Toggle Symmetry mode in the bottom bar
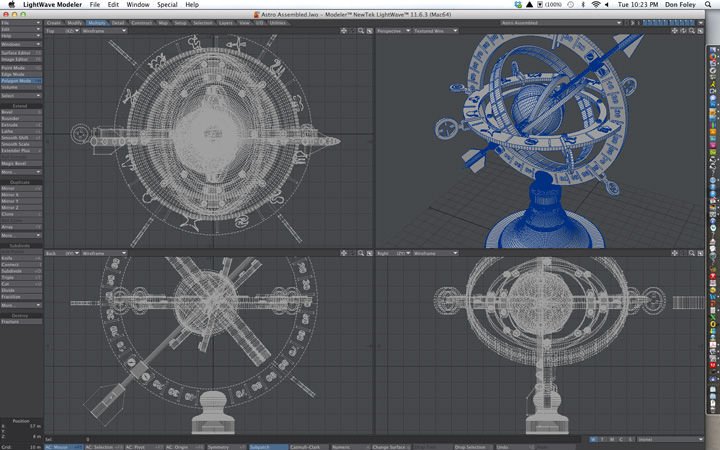 [217, 447]
